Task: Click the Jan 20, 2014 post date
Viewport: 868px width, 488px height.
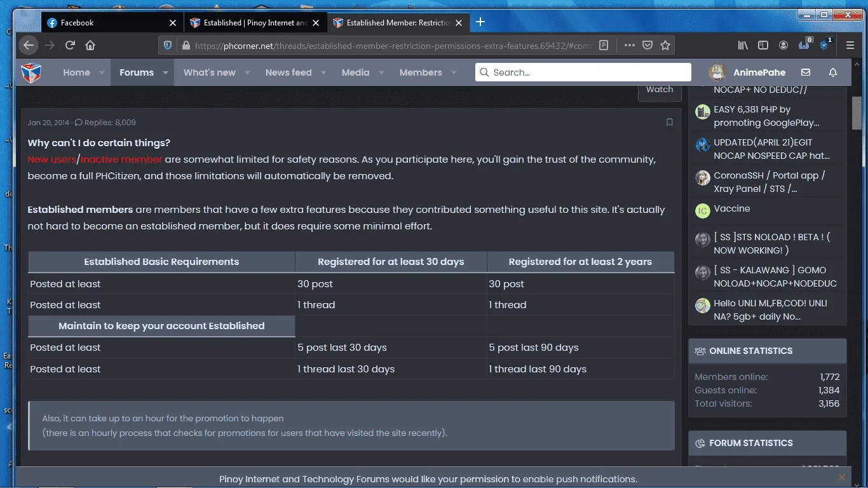Action: click(48, 123)
